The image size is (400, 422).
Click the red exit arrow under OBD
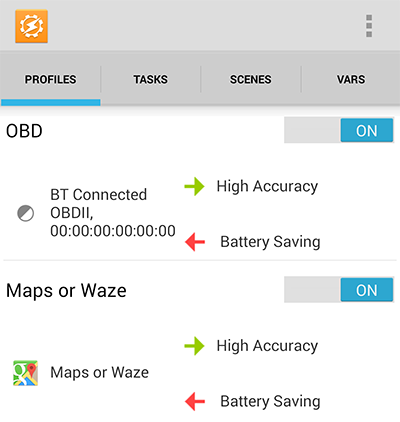coord(195,242)
